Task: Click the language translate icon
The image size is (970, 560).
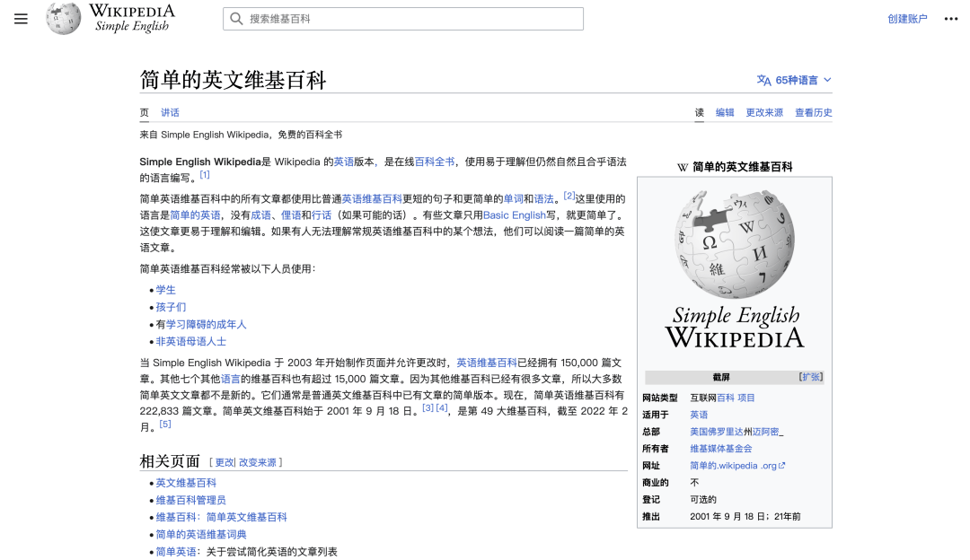Action: pos(764,81)
